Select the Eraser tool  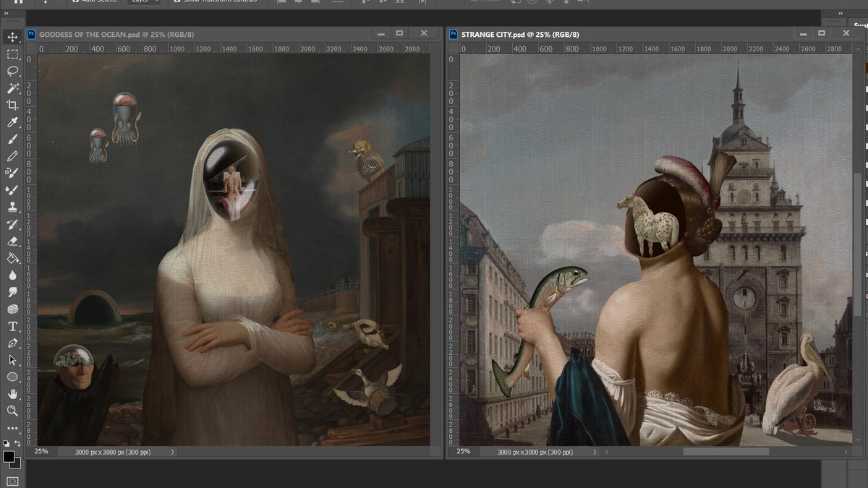click(x=12, y=241)
